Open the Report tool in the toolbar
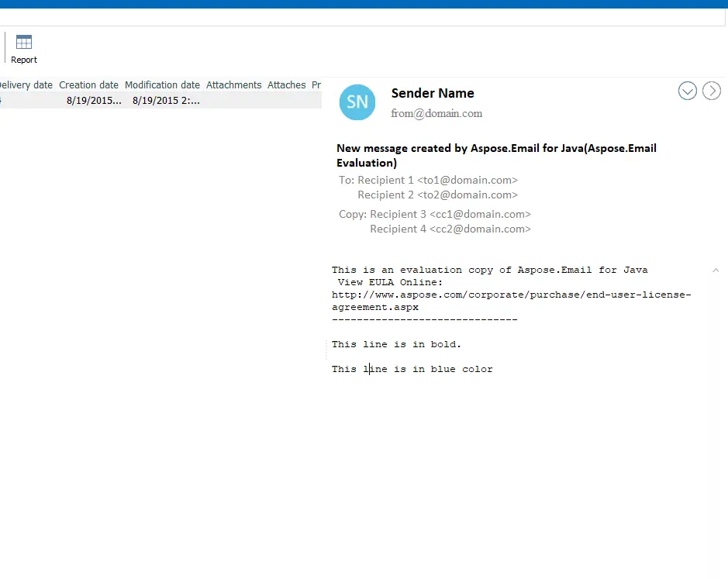This screenshot has height=579, width=728. 23,48
